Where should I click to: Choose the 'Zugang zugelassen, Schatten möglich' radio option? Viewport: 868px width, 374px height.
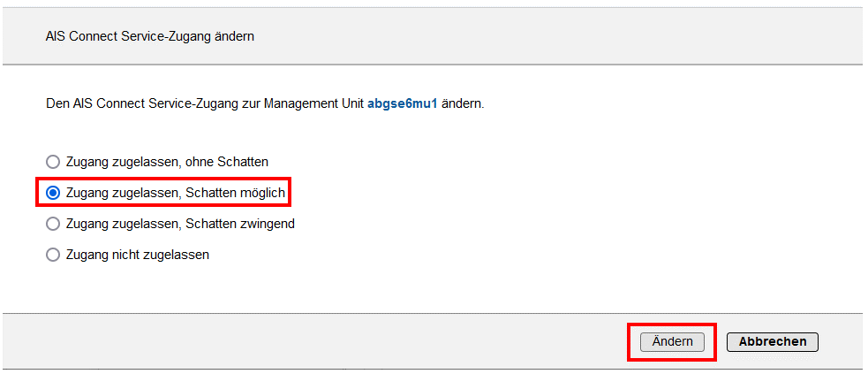tap(53, 193)
